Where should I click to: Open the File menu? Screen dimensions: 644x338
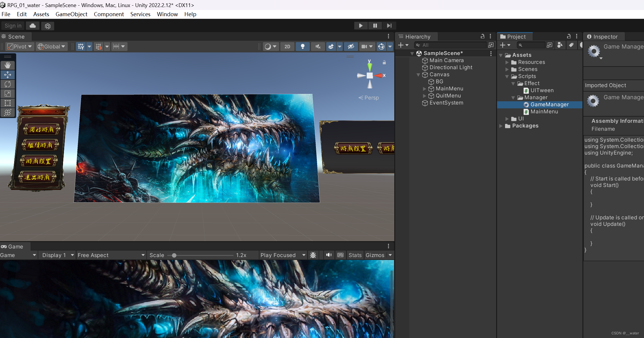point(6,14)
